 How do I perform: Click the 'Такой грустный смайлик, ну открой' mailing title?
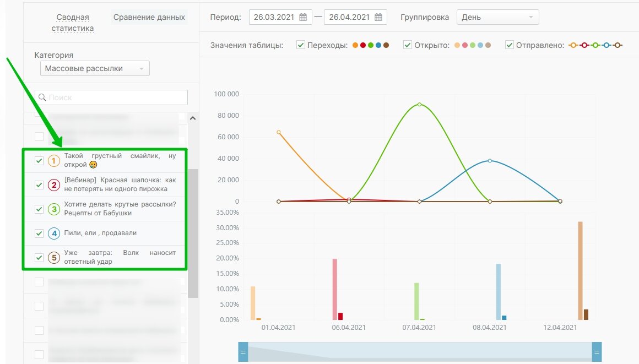120,160
